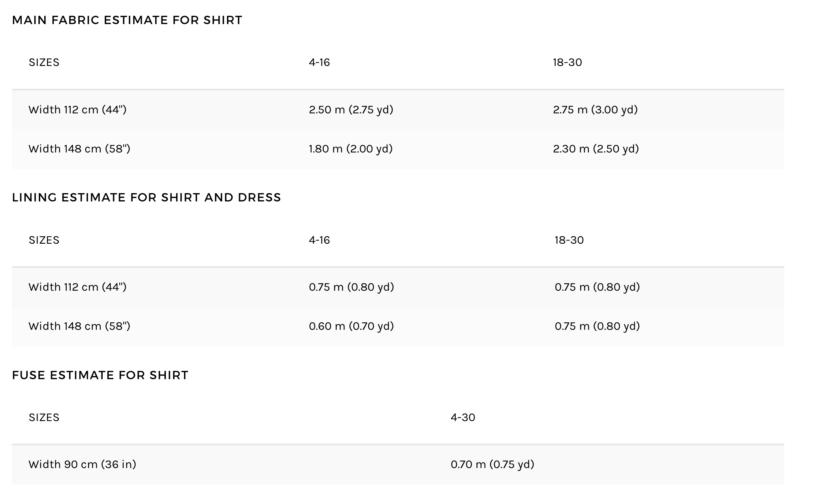Click the 4-16 header in lining table
Screen dimensions: 827x504
pyautogui.click(x=319, y=240)
